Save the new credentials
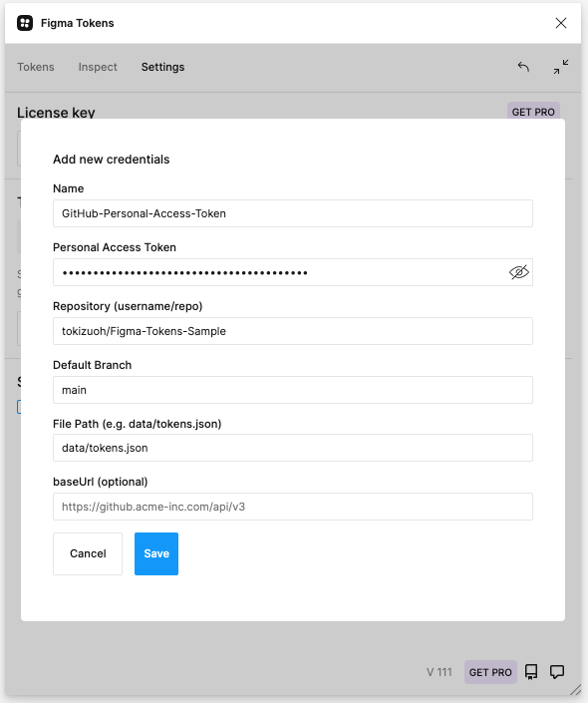The height and width of the screenshot is (703, 588). point(156,553)
